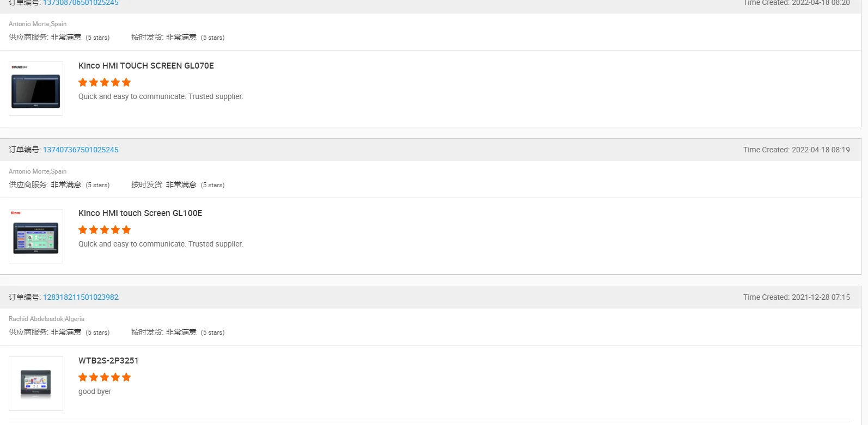Click fifth star of GL070E review rating
The image size is (868, 425).
click(126, 82)
